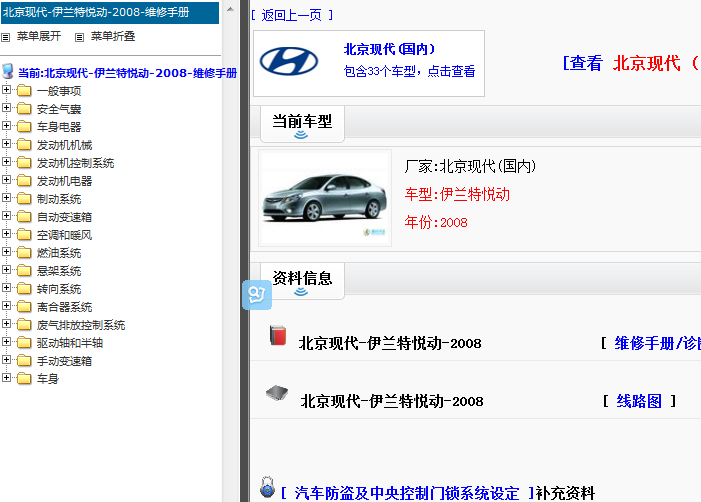Click the 查看 北京现代 header link
The height and width of the screenshot is (502, 701).
(631, 63)
